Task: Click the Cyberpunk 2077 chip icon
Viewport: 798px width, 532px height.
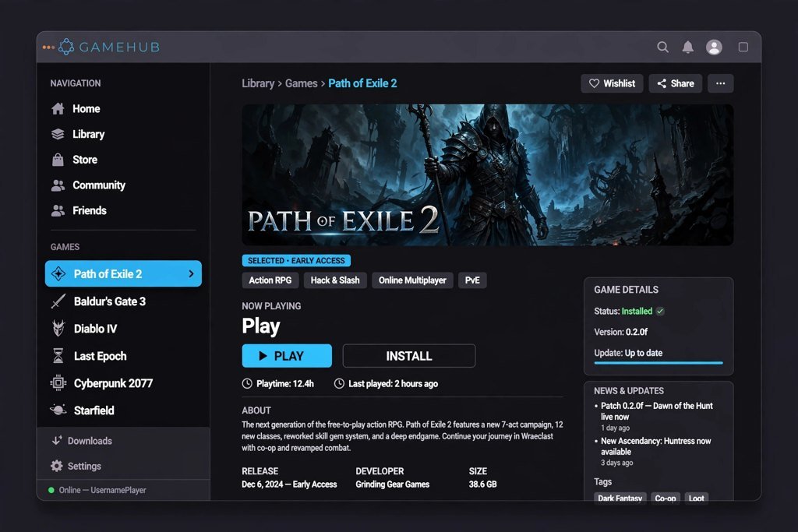Action: pos(58,383)
